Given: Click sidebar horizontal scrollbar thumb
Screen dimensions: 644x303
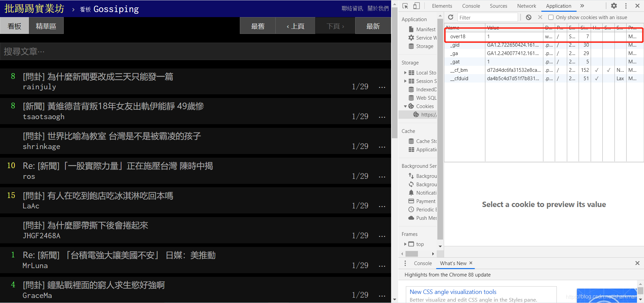Looking at the screenshot, I should (x=412, y=254).
